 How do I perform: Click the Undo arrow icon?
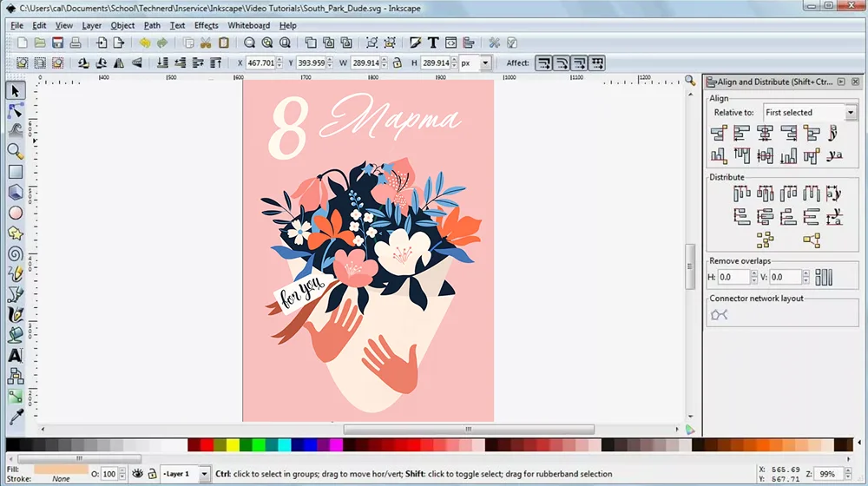144,43
